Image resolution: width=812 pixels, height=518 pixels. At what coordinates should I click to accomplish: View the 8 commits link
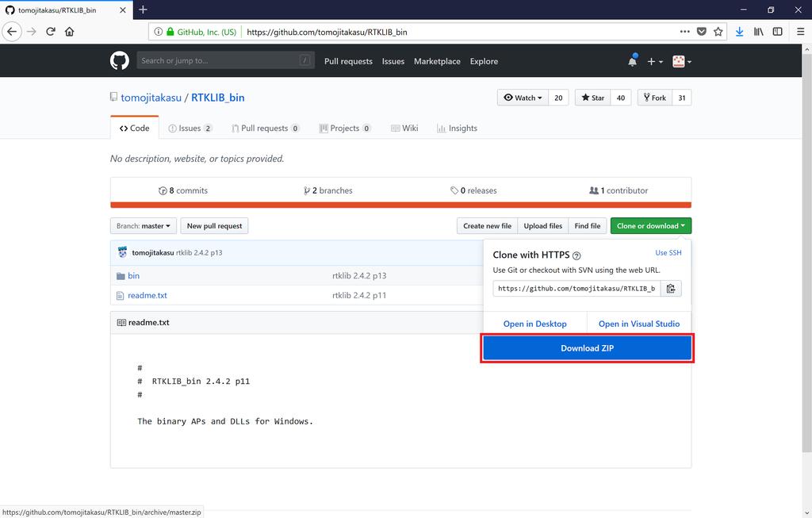point(183,190)
